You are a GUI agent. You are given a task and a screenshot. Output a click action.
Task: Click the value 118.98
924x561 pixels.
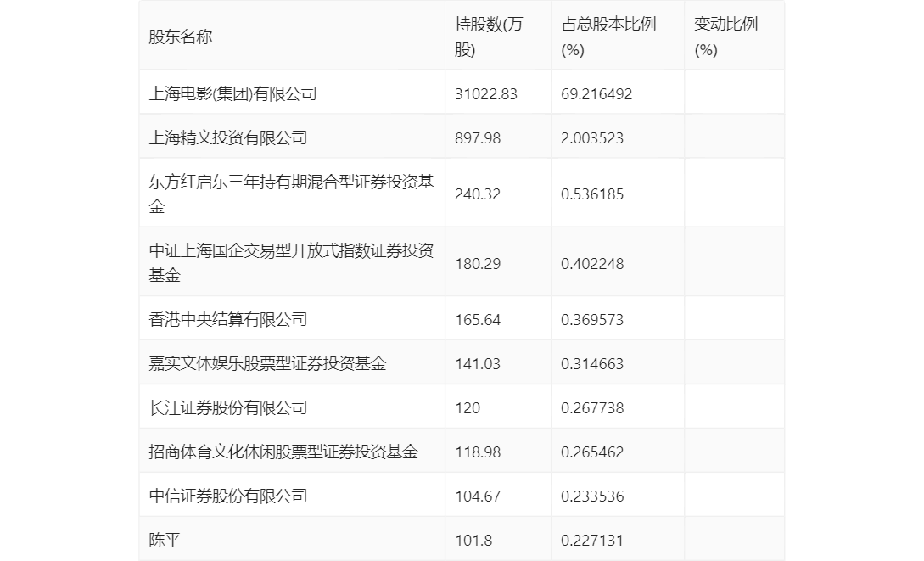point(478,452)
